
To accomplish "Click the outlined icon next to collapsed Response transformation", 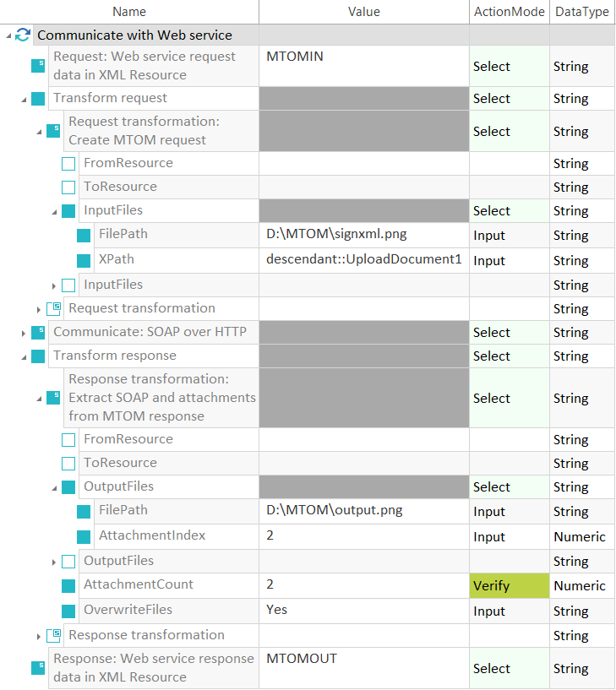I will click(x=53, y=635).
